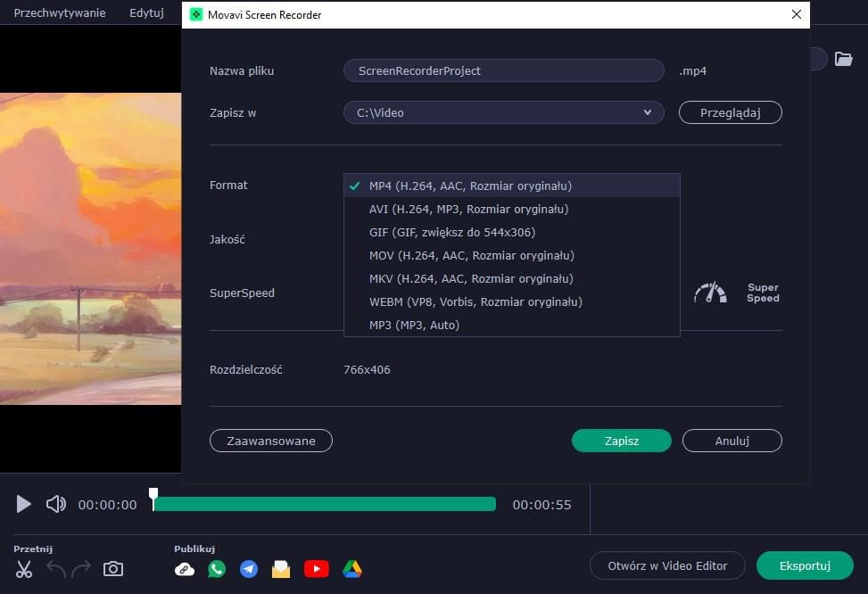Toggle the SuperSpeed gauge icon
Viewport: 868px width, 594px height.
(x=710, y=293)
